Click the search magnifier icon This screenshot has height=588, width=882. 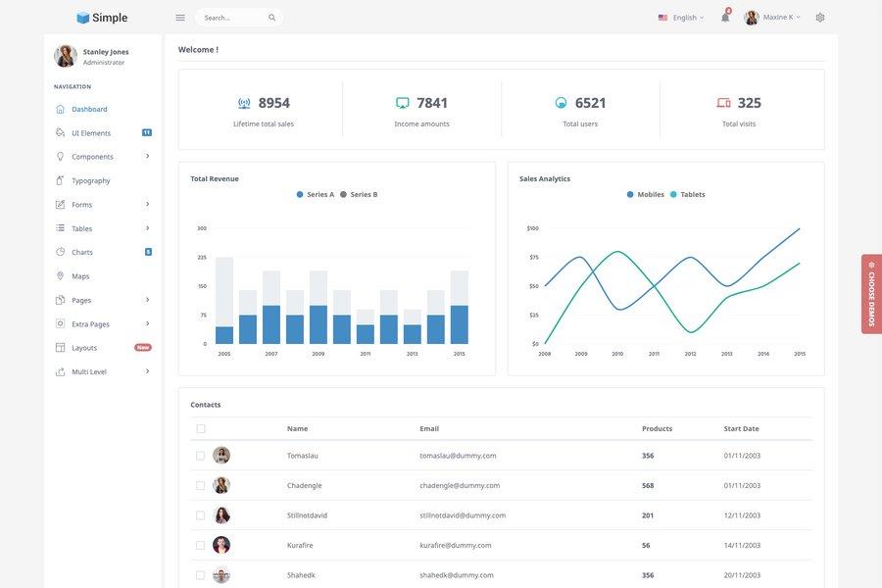(x=269, y=15)
